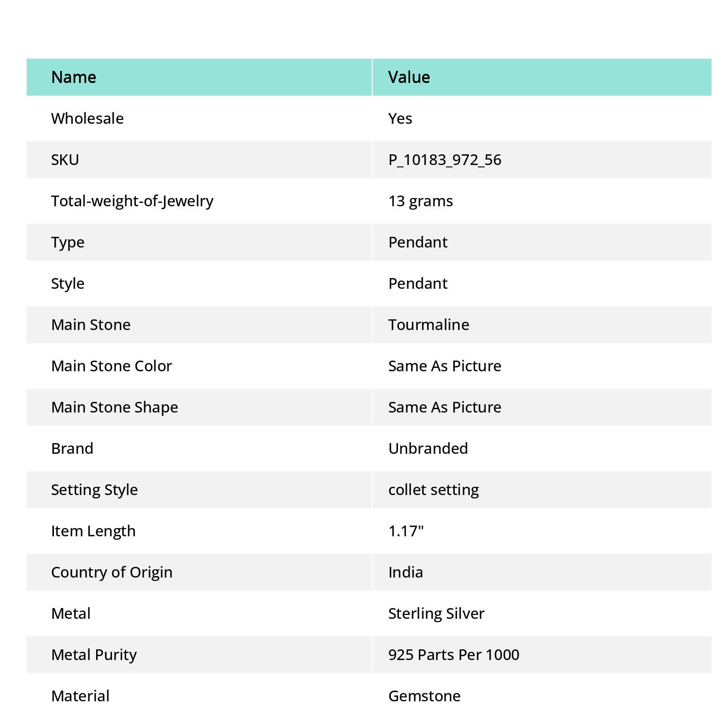Select the Unbranded brand value

click(428, 448)
